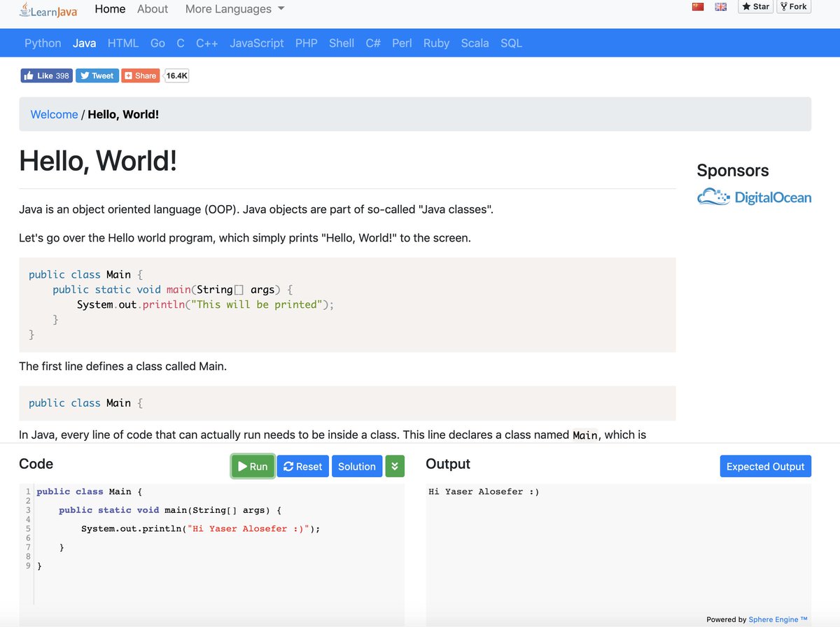Click the 16.4K share counter

(x=177, y=76)
